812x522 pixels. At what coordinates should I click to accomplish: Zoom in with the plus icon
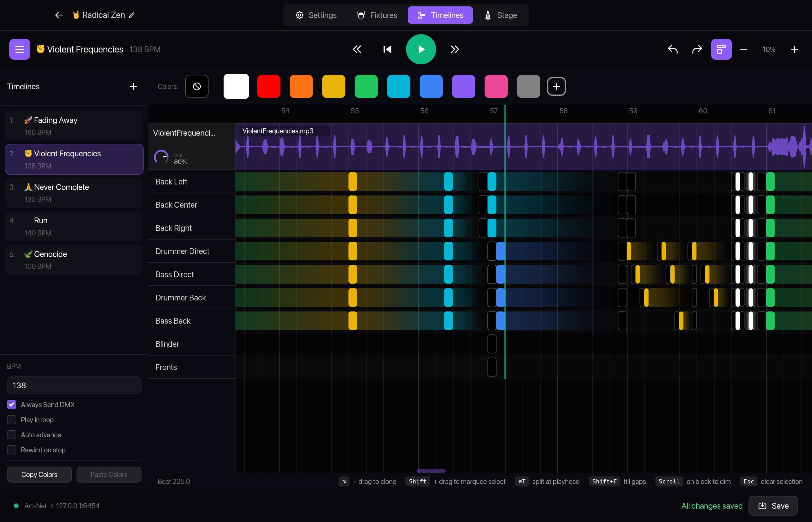794,50
